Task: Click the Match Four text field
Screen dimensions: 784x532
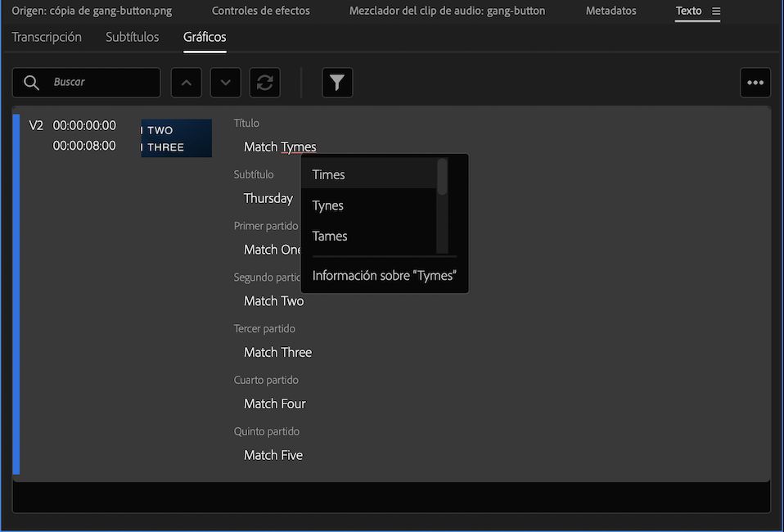Action: (x=274, y=404)
